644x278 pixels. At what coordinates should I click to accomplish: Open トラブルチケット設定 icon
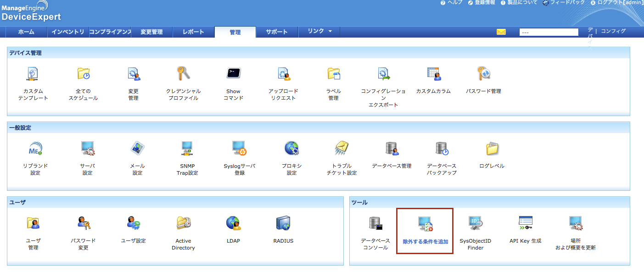(342, 148)
